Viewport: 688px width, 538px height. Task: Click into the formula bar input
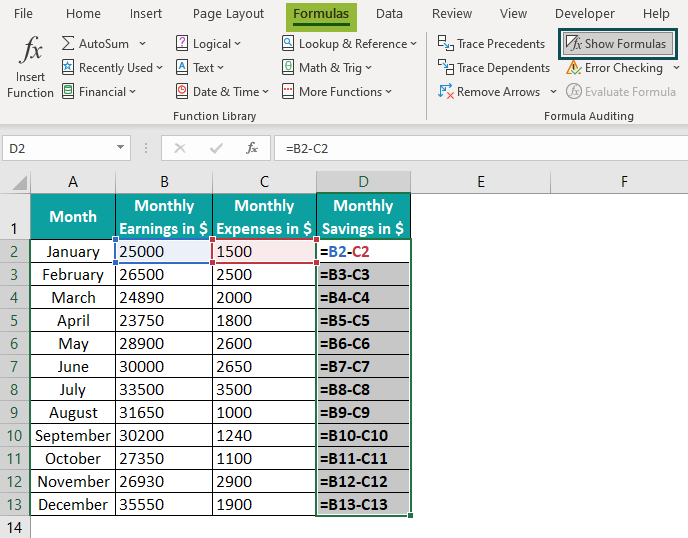(480, 148)
